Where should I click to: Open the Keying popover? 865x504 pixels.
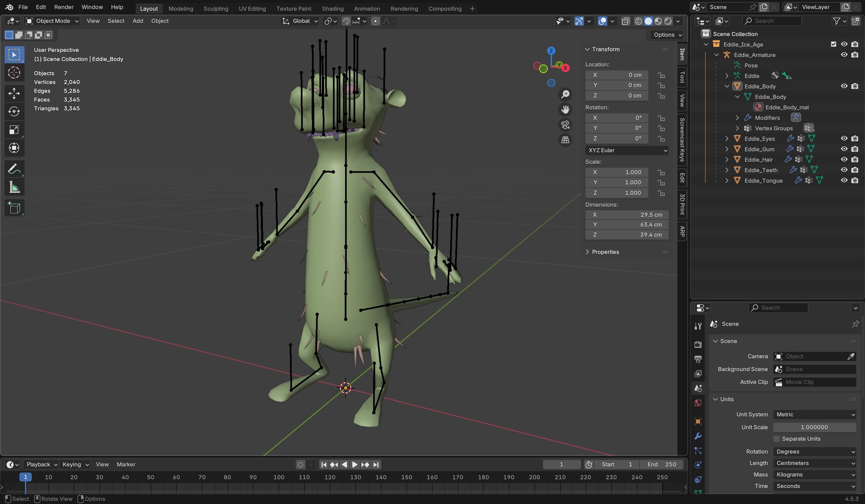pos(75,464)
